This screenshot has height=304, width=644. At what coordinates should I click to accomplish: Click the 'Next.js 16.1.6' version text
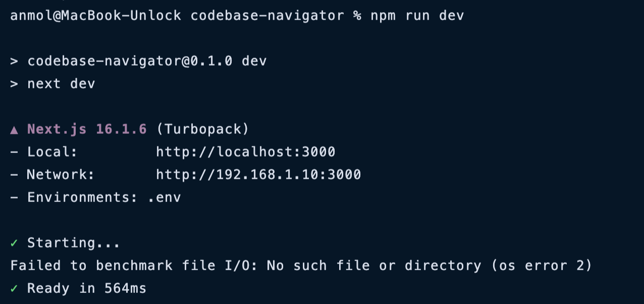pyautogui.click(x=87, y=129)
